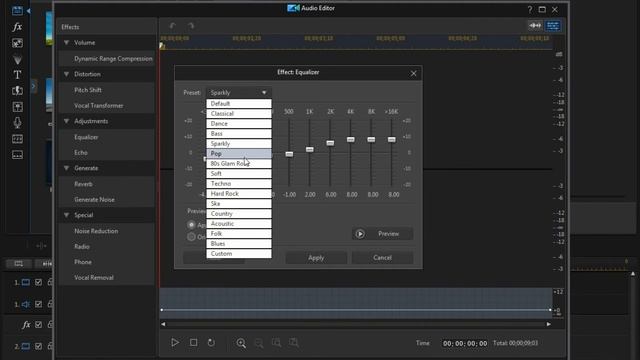This screenshot has width=640, height=360.
Task: Select the first Preview radio button
Action: 191,224
